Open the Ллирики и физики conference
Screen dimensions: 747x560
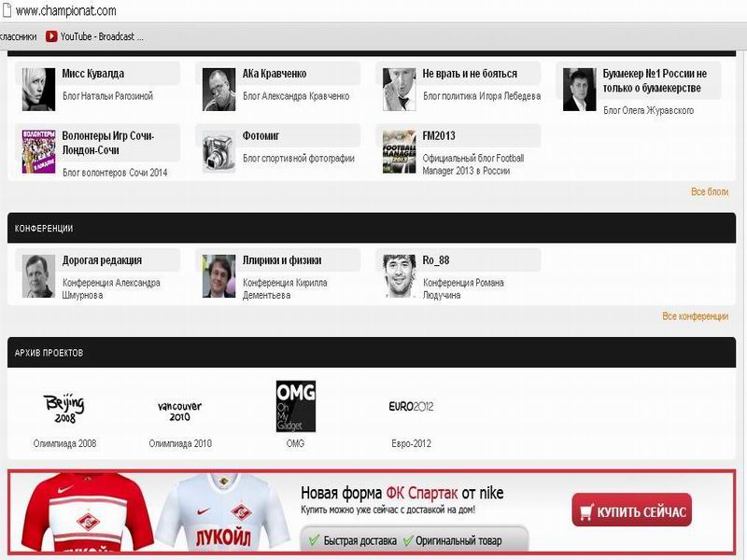click(x=282, y=260)
